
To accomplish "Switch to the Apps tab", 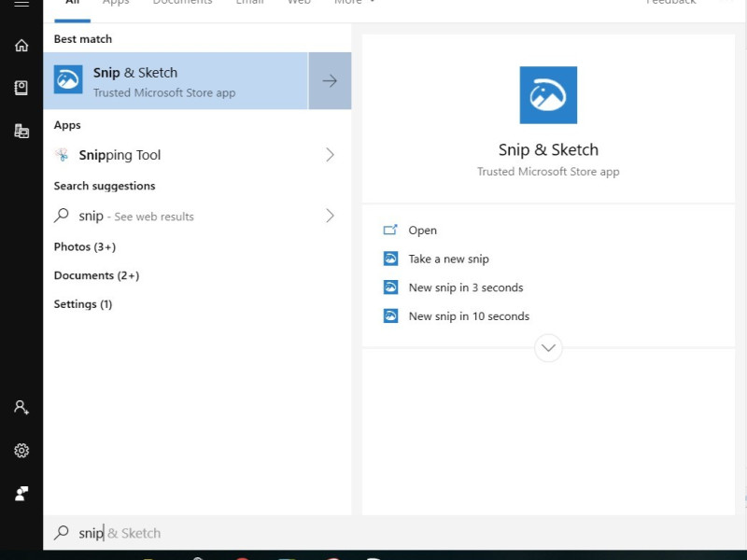I will click(116, 3).
